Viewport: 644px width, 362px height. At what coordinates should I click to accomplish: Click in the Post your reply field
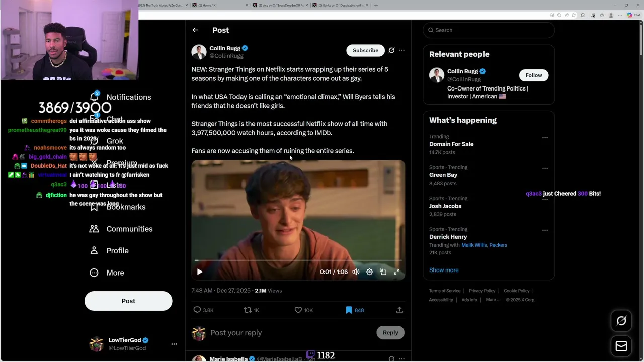[x=290, y=333]
